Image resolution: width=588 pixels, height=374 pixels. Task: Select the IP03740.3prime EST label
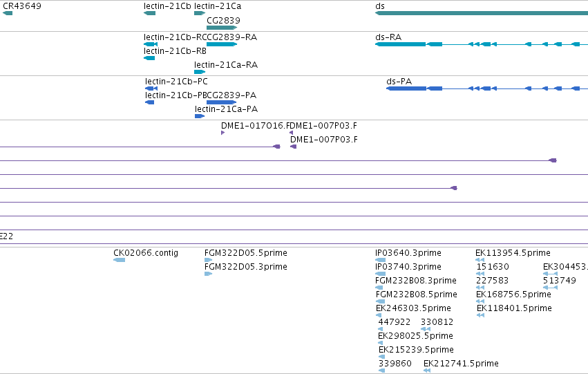(408, 267)
